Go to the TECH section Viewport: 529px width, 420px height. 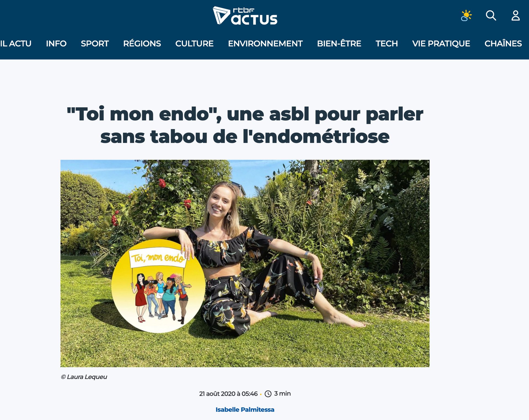pyautogui.click(x=387, y=43)
